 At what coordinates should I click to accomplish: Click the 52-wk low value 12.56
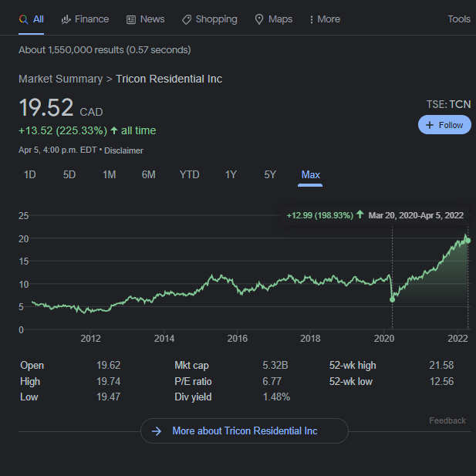click(x=441, y=381)
